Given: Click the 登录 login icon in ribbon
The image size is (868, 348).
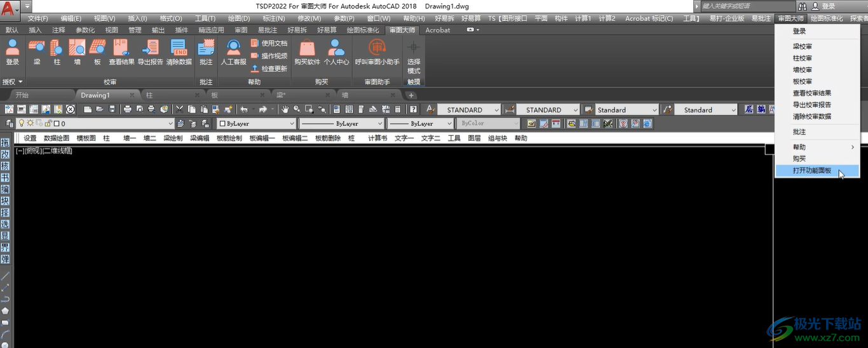Looking at the screenshot, I should point(13,52).
